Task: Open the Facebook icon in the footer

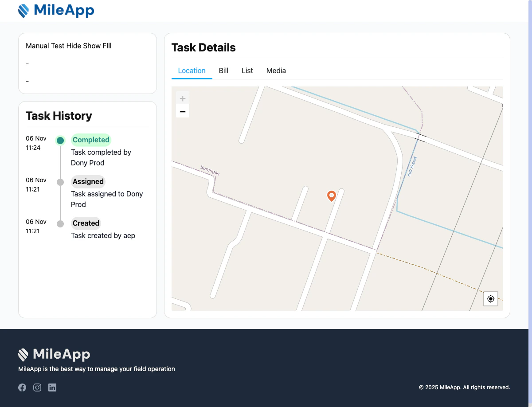Action: [x=22, y=387]
